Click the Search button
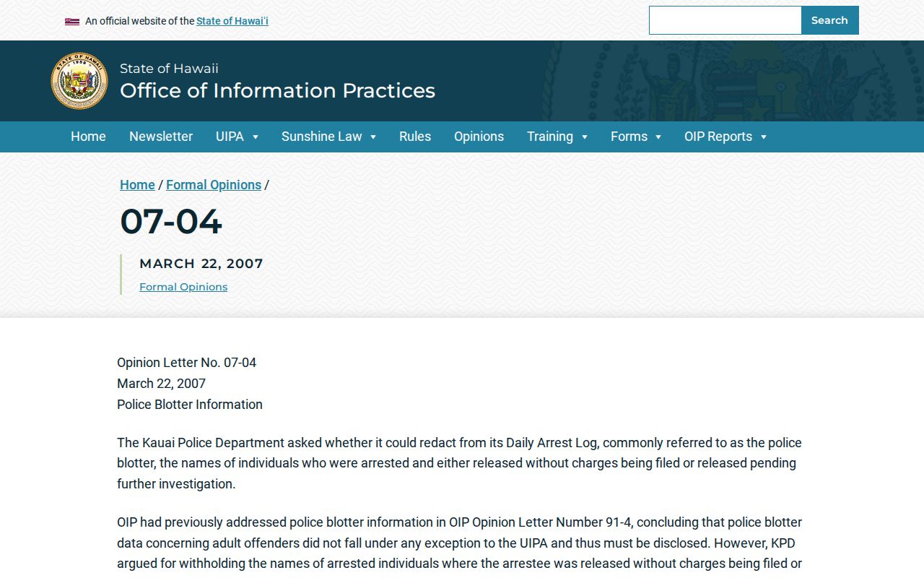Viewport: 924px width, 578px height. point(829,20)
